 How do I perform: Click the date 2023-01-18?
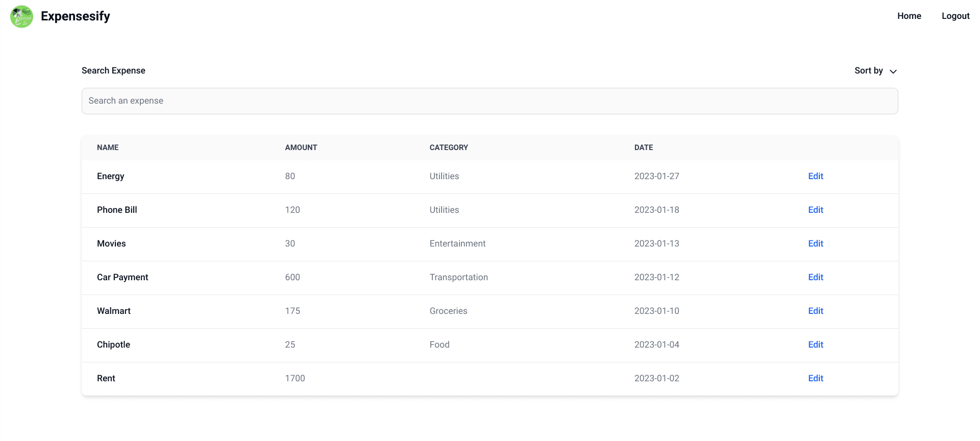(656, 210)
